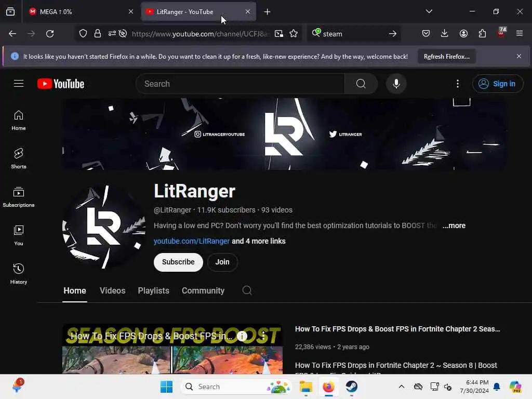Open the You section in sidebar

pyautogui.click(x=19, y=235)
